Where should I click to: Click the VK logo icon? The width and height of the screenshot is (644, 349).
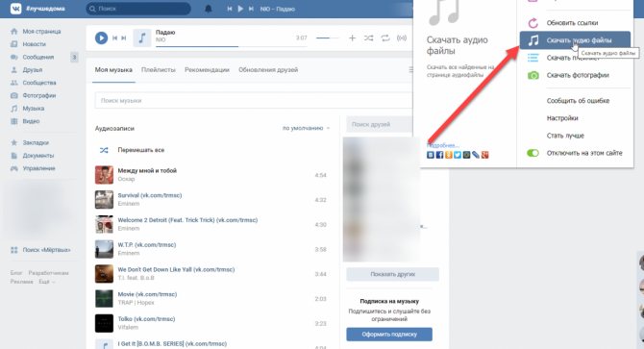click(15, 9)
